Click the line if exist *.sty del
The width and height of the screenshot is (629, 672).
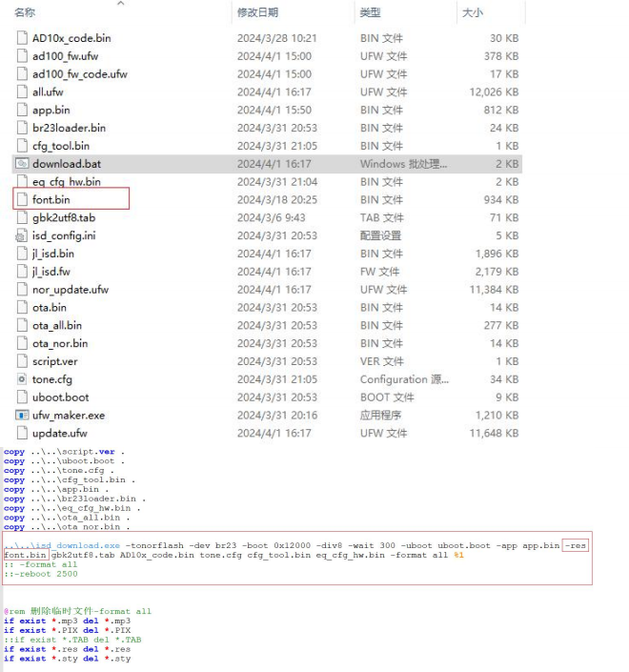point(68,659)
